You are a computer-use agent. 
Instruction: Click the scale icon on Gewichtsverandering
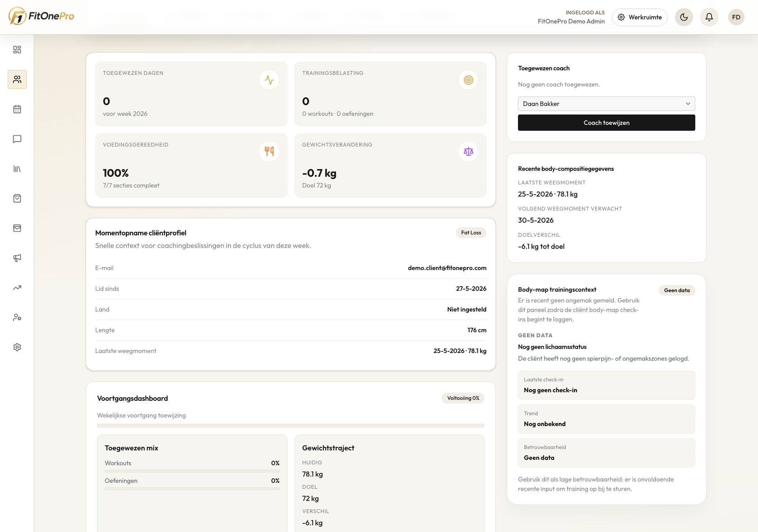click(468, 151)
